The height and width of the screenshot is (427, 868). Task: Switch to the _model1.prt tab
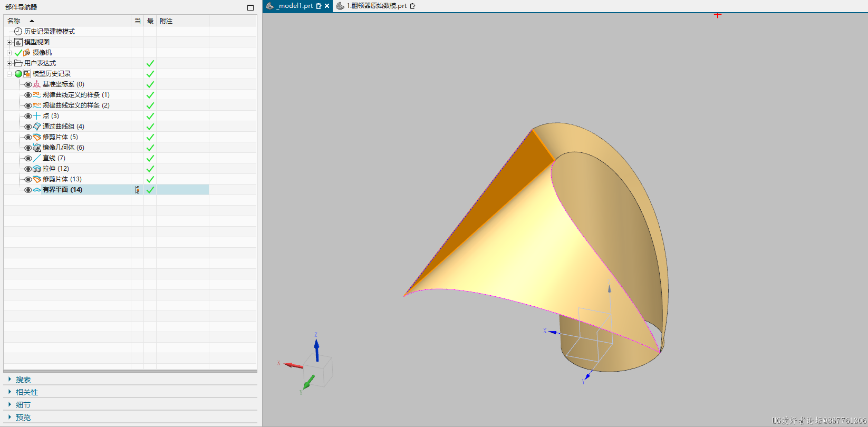[297, 6]
